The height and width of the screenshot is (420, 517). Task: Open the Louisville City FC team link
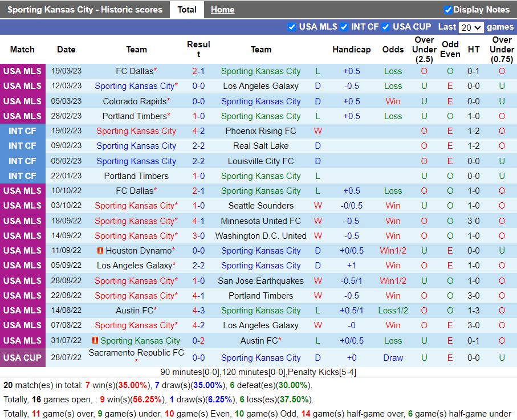click(x=260, y=161)
